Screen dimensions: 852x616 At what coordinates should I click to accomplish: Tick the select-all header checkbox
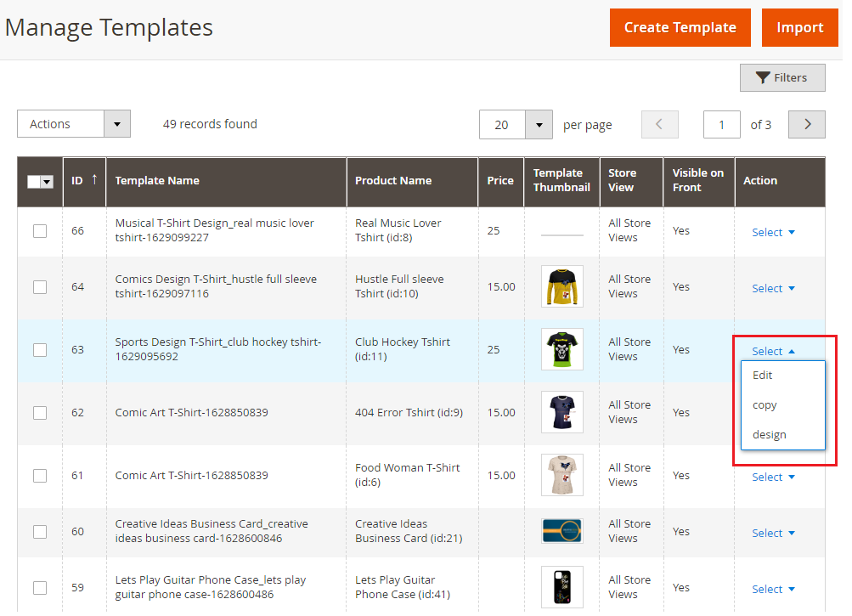tap(32, 181)
